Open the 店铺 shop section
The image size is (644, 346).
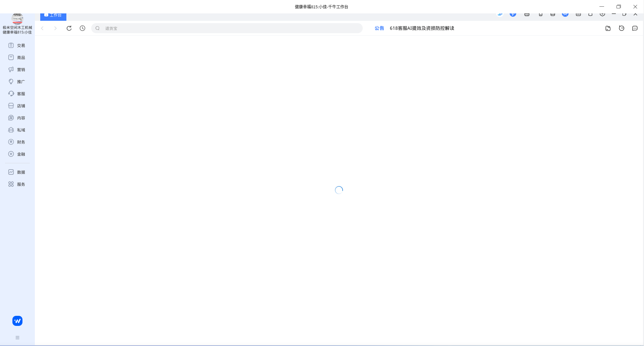17,106
